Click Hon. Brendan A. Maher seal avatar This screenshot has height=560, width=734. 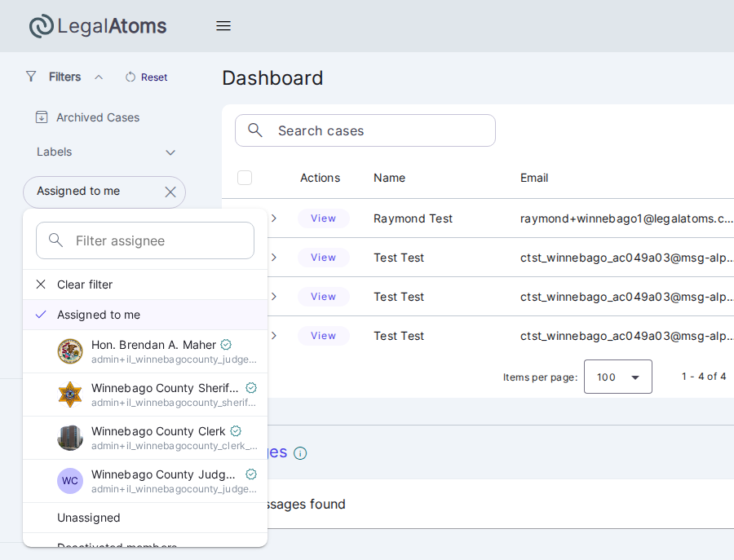point(70,351)
